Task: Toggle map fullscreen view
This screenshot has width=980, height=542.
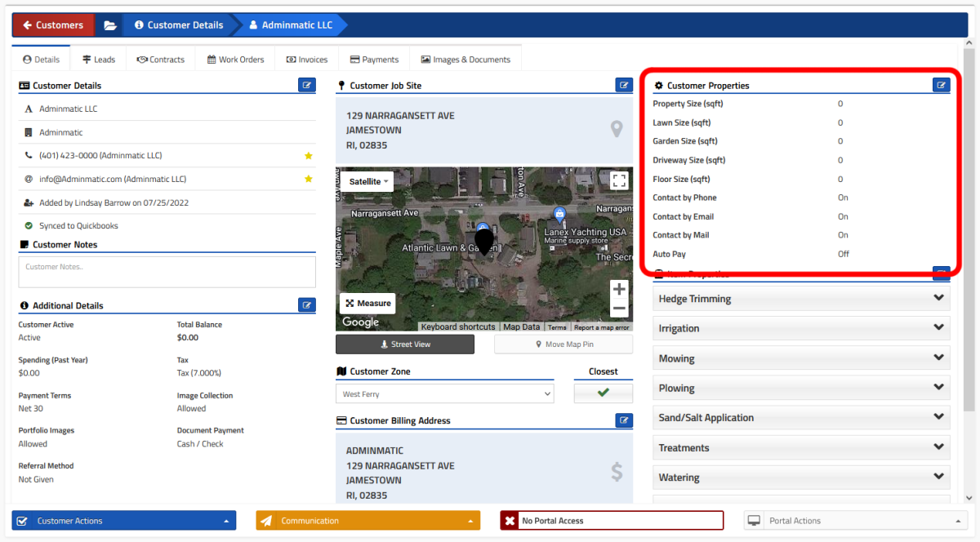Action: pyautogui.click(x=618, y=181)
